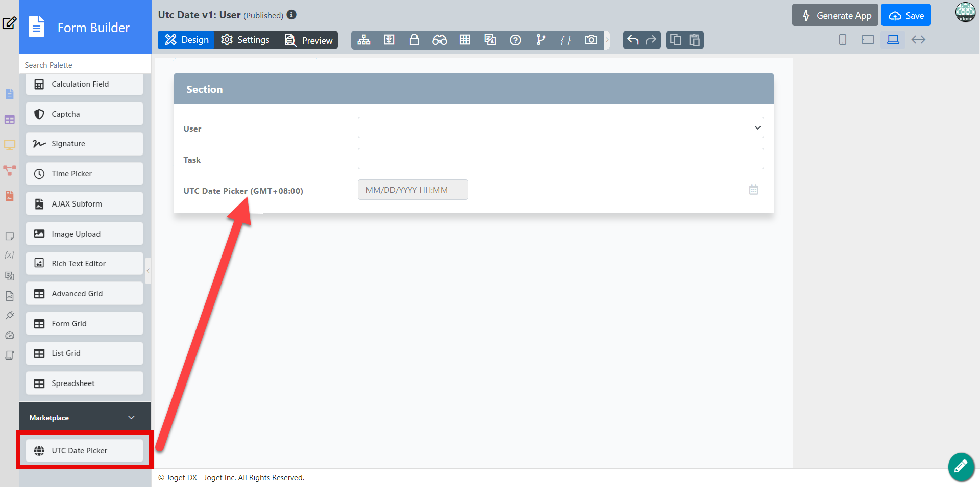
Task: Click the padlock permission icon
Action: [x=414, y=40]
